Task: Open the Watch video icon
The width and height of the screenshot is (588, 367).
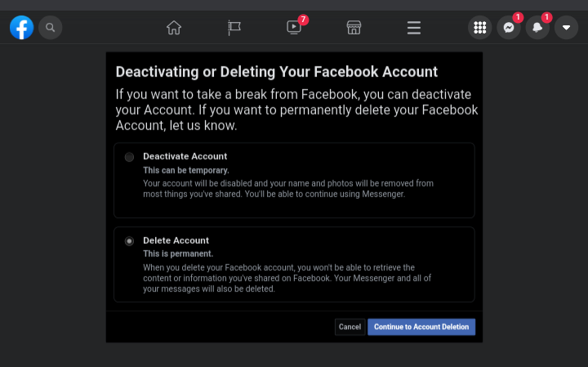Action: click(294, 28)
